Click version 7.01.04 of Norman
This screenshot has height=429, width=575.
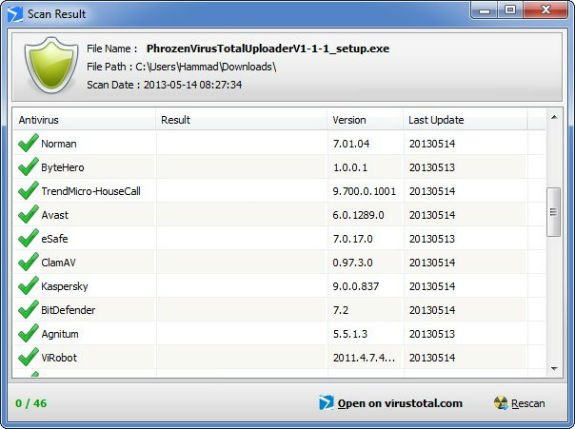click(351, 144)
